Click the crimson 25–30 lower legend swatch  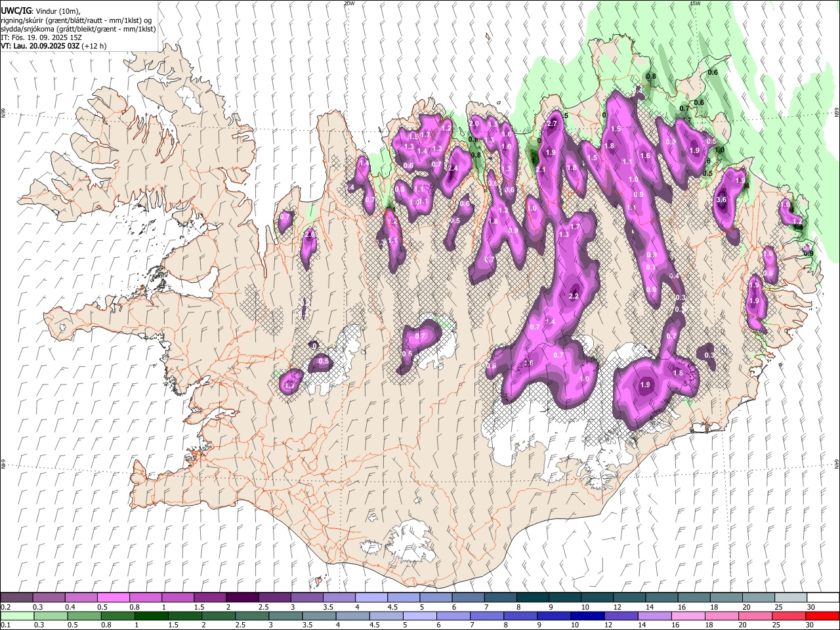click(x=789, y=616)
